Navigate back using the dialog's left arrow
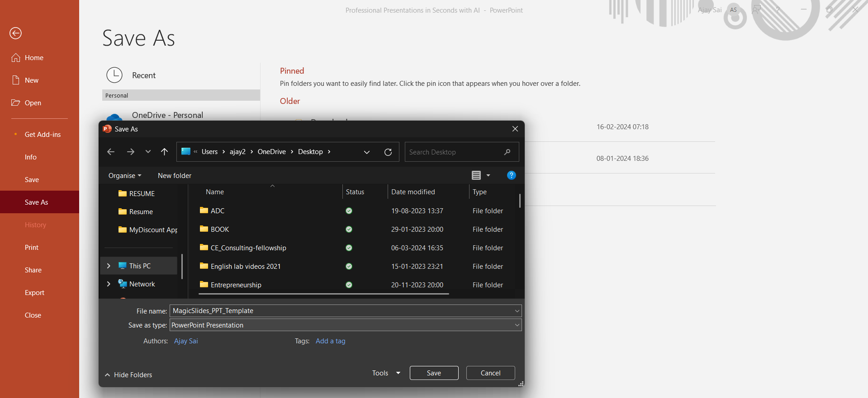 click(x=111, y=152)
